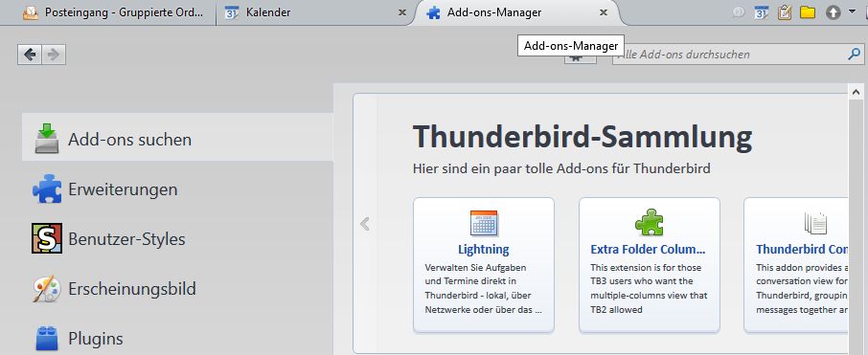Click the inbox icon on the Posteingang tab
This screenshot has width=868, height=355.
pos(31,12)
